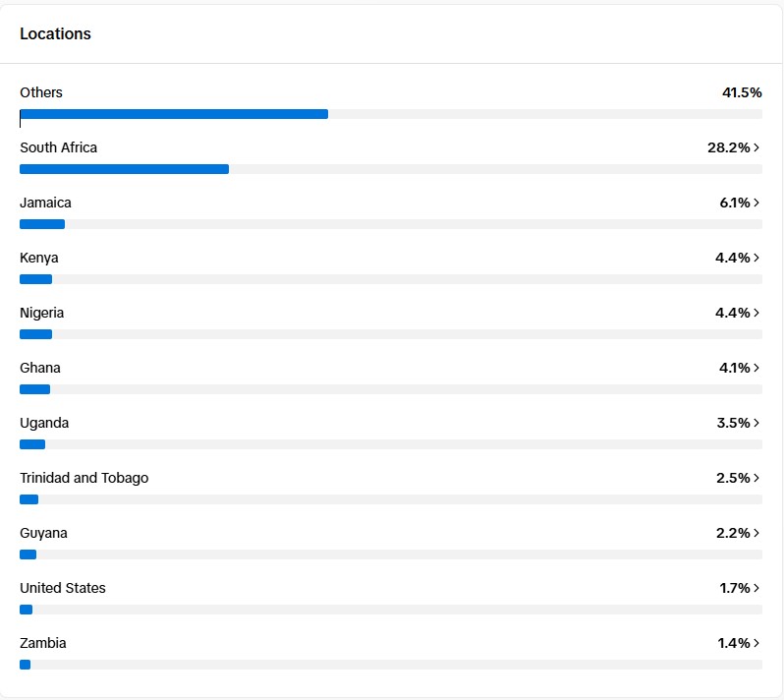Open Uganda details via chevron

(756, 423)
